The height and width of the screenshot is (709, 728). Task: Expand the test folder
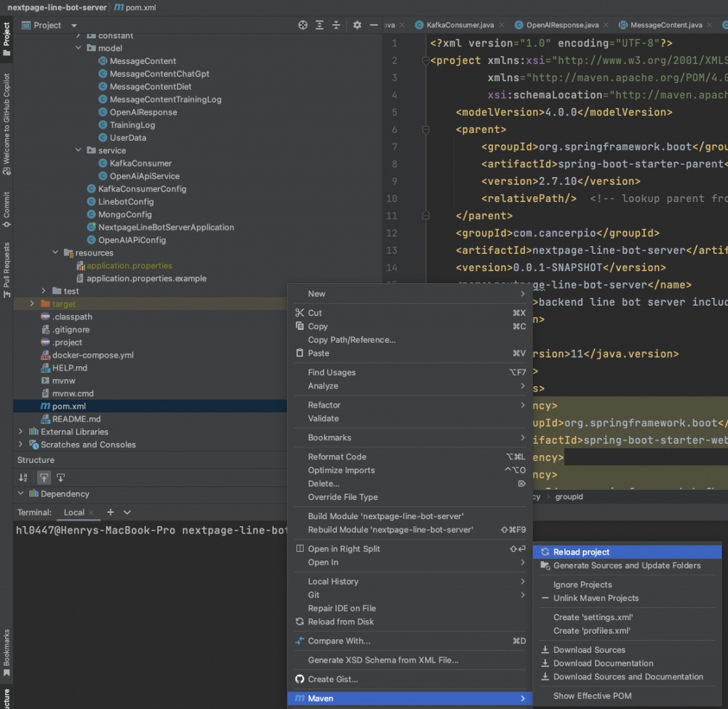point(43,291)
